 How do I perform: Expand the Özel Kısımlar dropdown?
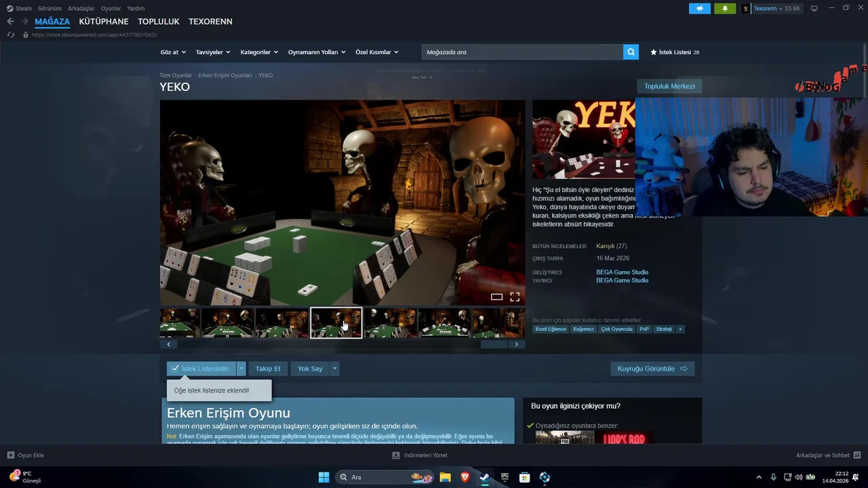pos(377,52)
